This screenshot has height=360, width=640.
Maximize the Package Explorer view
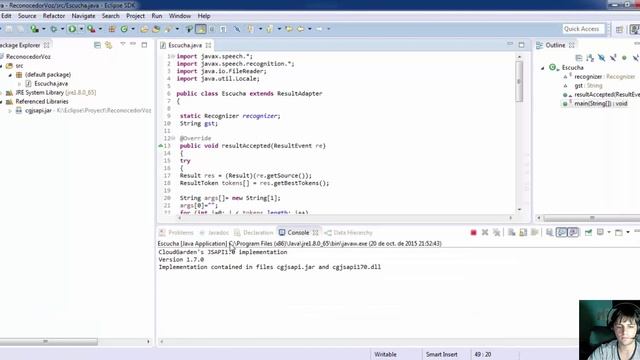click(144, 45)
